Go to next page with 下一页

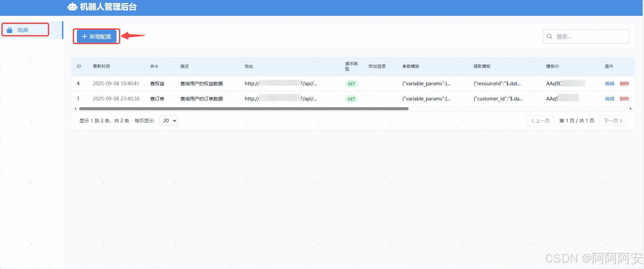pyautogui.click(x=613, y=121)
